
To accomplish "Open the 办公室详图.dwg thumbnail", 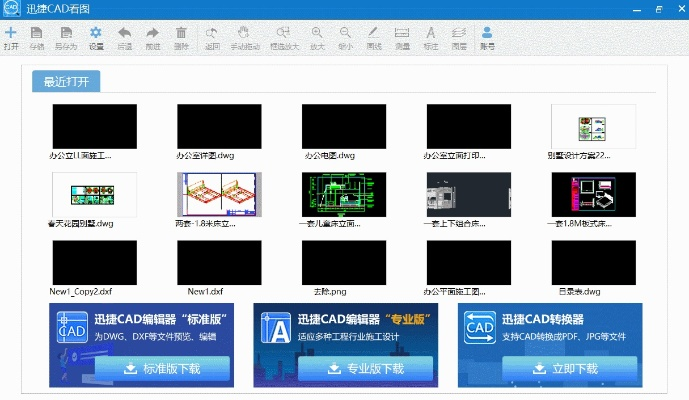I will click(x=219, y=126).
